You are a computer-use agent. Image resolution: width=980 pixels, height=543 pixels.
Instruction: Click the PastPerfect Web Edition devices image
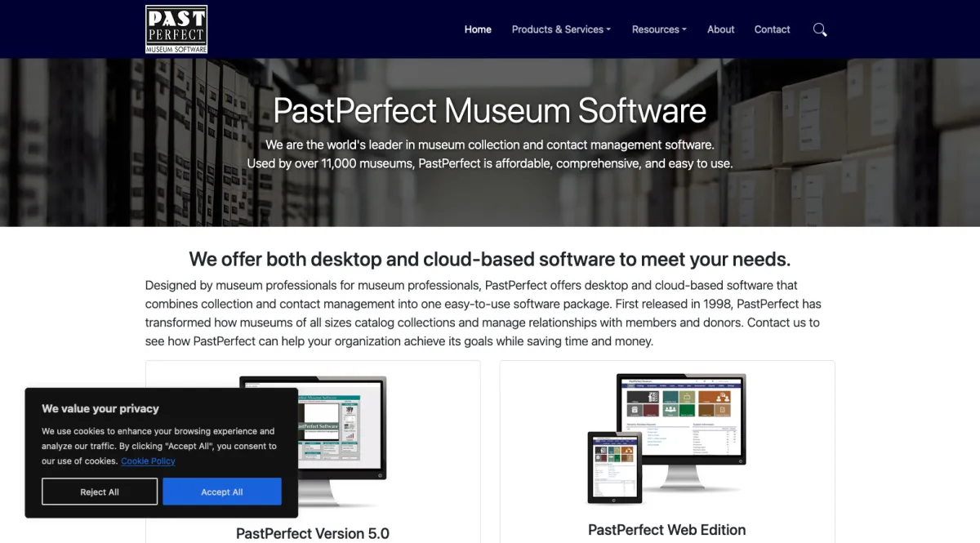[x=666, y=439]
